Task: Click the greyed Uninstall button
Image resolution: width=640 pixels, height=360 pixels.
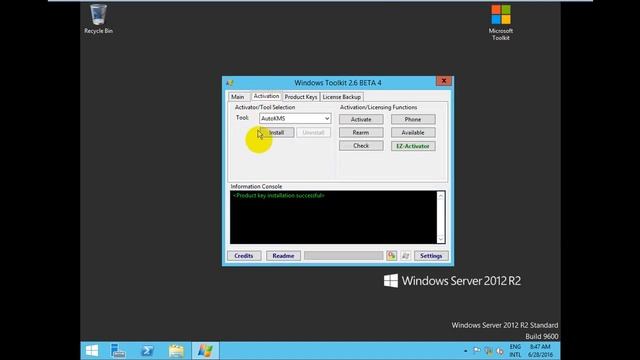Action: pyautogui.click(x=313, y=133)
